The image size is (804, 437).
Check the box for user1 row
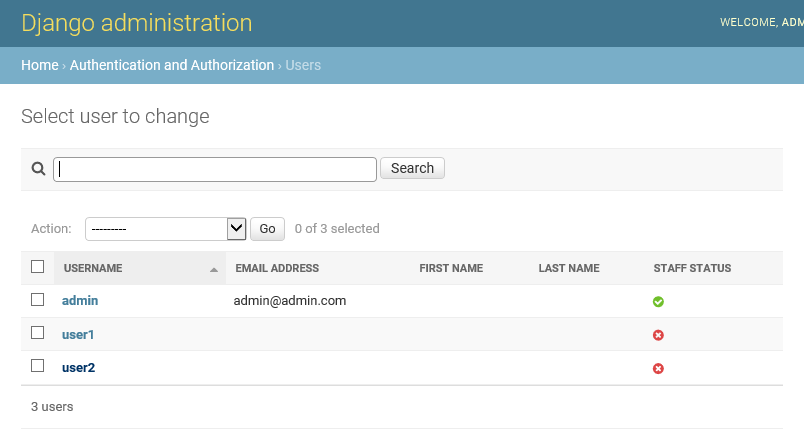(x=37, y=333)
